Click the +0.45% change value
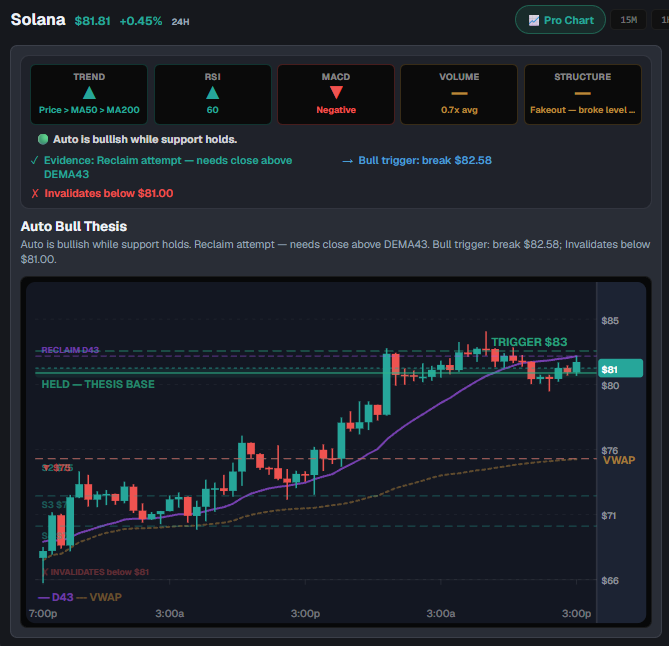 [141, 21]
